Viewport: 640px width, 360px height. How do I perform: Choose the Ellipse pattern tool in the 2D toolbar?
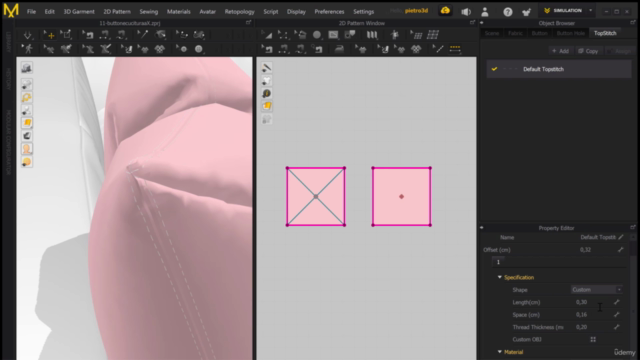point(317,35)
